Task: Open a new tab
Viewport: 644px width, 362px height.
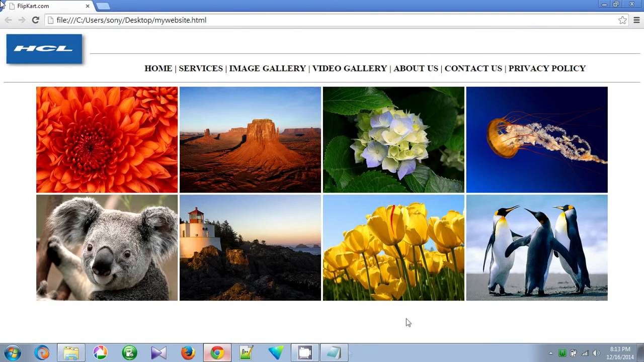Action: 103,6
